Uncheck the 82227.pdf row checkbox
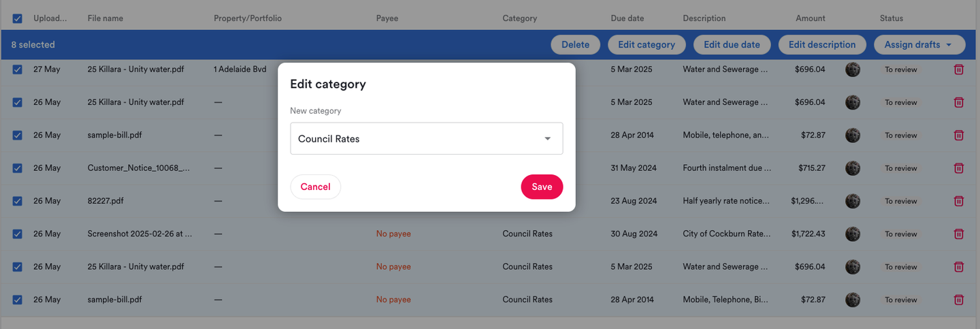The width and height of the screenshot is (980, 329). (x=18, y=201)
